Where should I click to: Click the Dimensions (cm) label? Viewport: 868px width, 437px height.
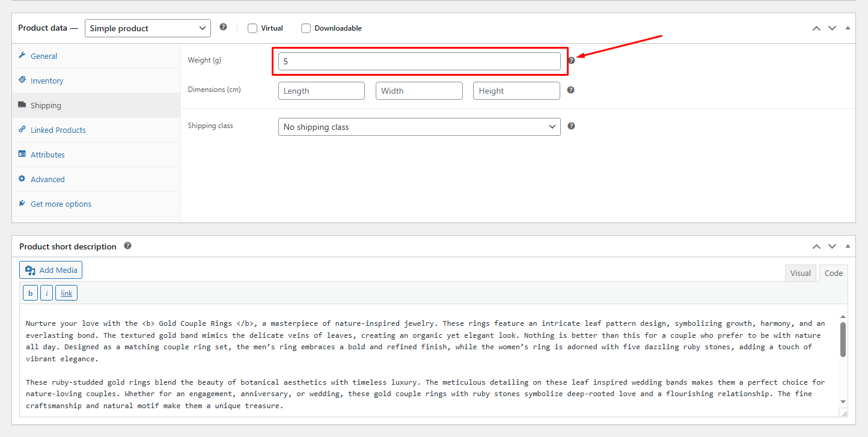[x=214, y=90]
